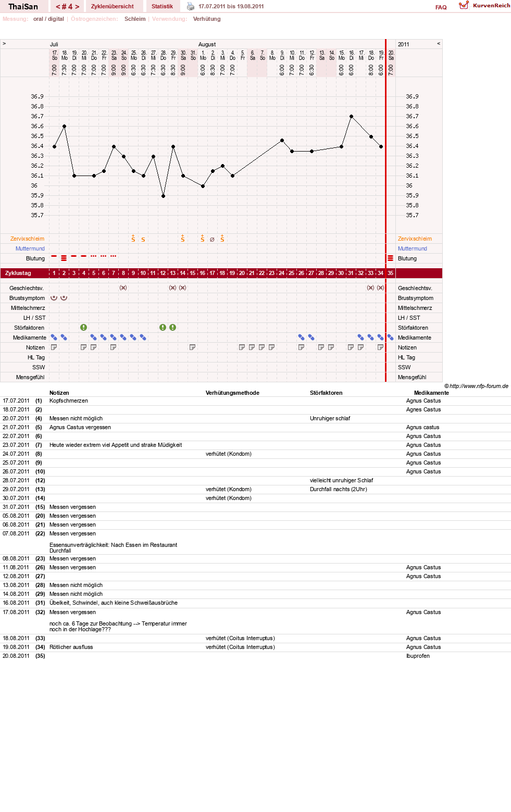Click the Zervixschleim symbol on cycle day 9

(x=133, y=239)
